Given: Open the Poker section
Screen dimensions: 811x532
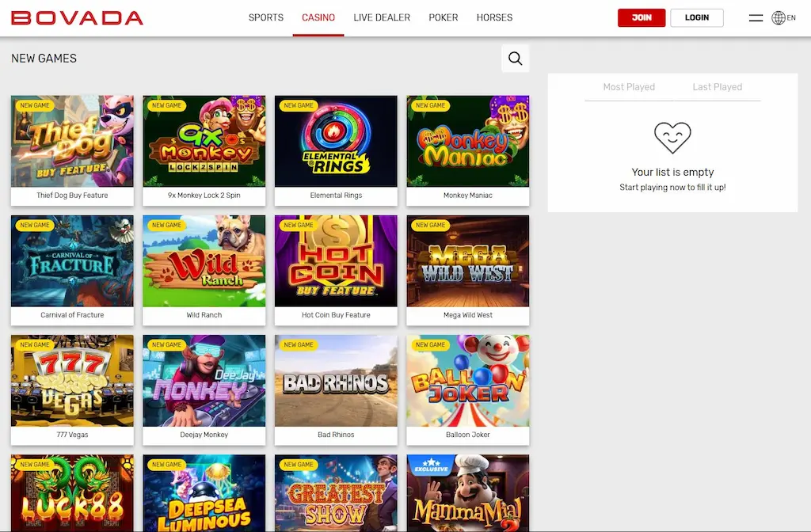Looking at the screenshot, I should point(444,17).
